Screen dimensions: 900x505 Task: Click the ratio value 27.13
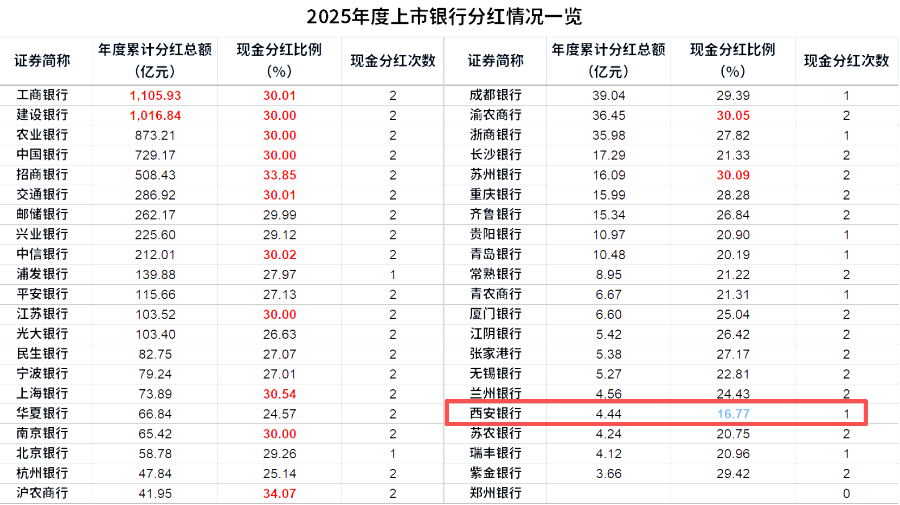coord(280,294)
